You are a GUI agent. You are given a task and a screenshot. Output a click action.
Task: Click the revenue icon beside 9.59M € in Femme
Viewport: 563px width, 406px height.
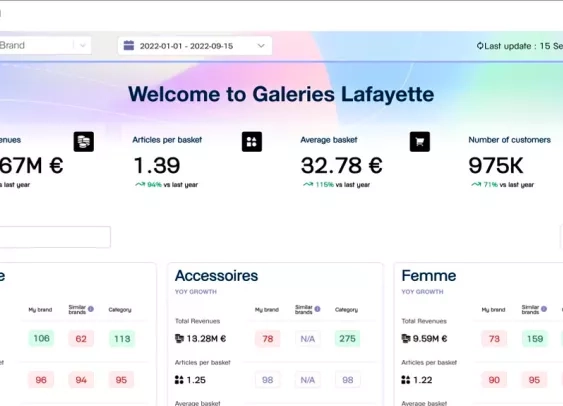tap(406, 339)
